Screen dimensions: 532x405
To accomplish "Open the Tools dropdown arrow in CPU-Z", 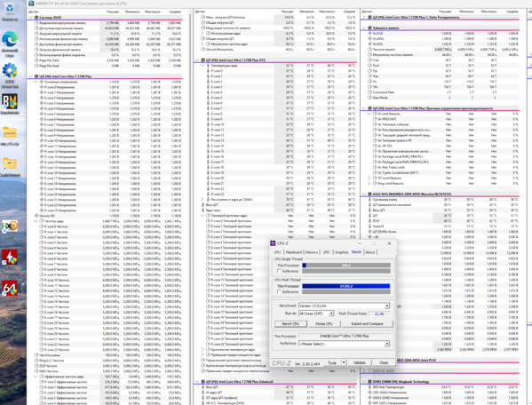I will [x=344, y=362].
